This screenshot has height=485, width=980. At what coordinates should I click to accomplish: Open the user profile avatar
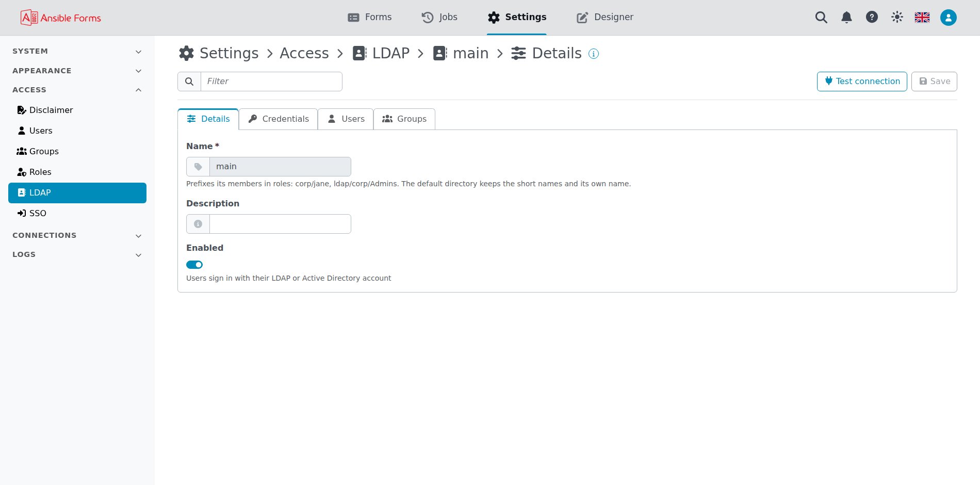pyautogui.click(x=948, y=18)
